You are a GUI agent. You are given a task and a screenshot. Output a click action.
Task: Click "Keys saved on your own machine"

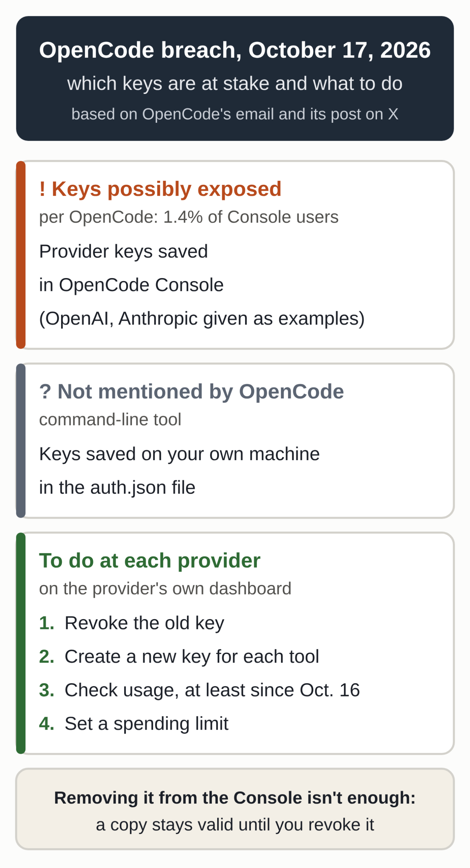click(x=179, y=454)
